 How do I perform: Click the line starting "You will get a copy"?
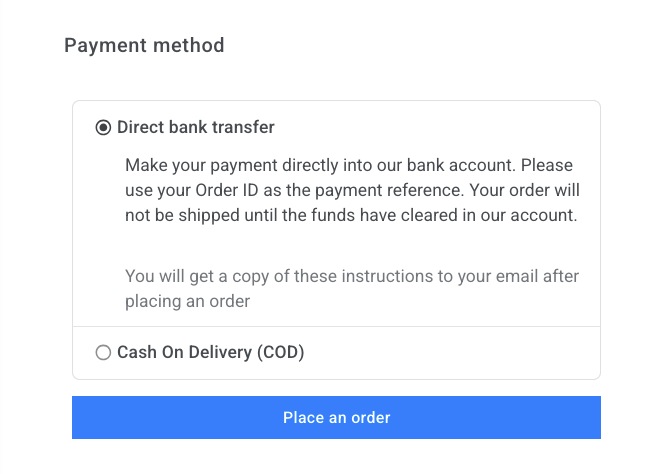tap(351, 276)
